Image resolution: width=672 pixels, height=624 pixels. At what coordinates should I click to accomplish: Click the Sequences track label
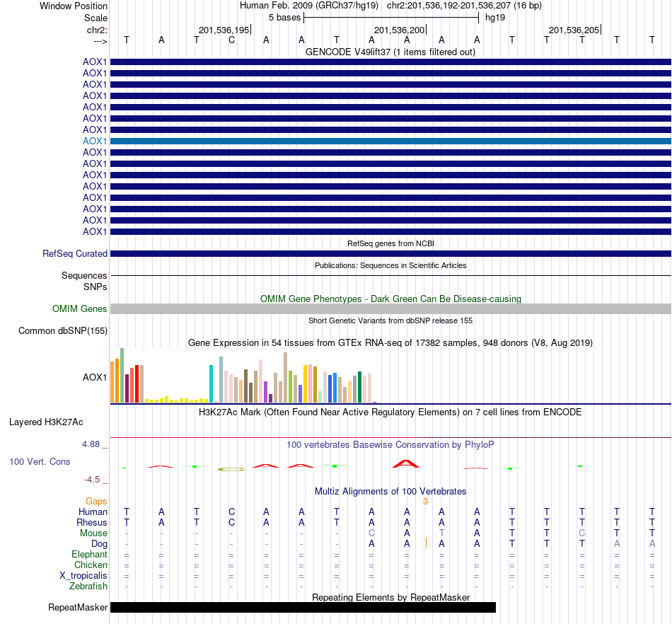[84, 276]
